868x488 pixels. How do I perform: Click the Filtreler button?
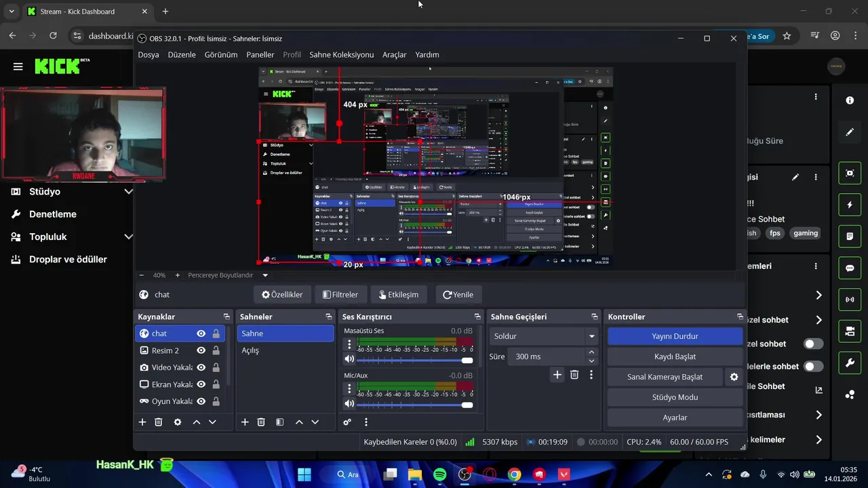pyautogui.click(x=340, y=295)
